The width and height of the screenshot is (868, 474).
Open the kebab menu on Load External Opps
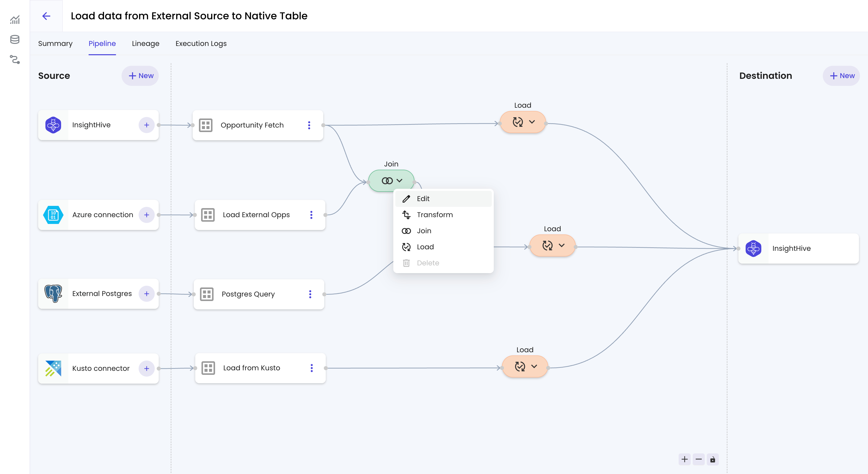coord(311,215)
